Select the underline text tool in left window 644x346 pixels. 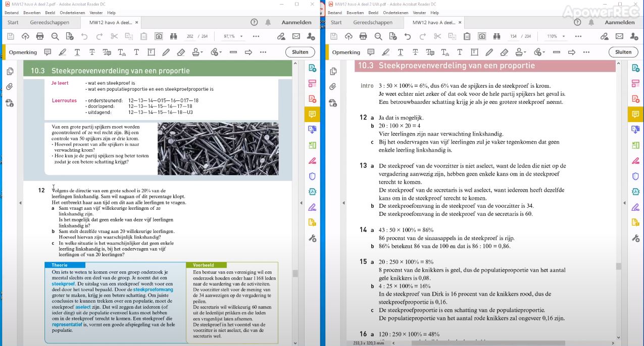point(77,52)
